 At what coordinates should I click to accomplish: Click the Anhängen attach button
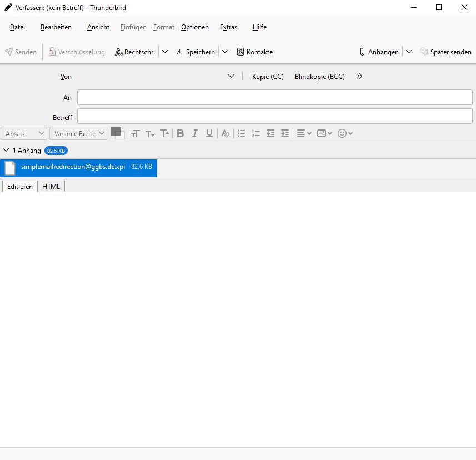click(379, 52)
